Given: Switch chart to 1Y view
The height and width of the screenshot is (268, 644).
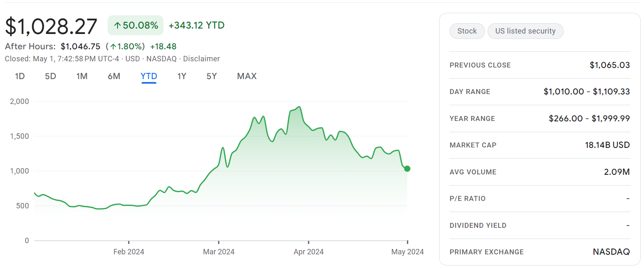Looking at the screenshot, I should 182,76.
